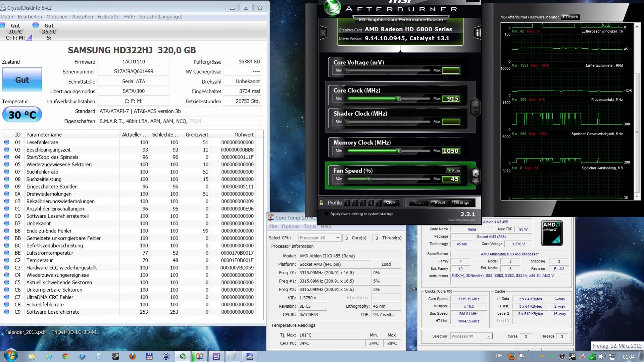Click the hardware monitor scroll-up arrow
Screen dimensions: 644x362
tap(637, 26)
